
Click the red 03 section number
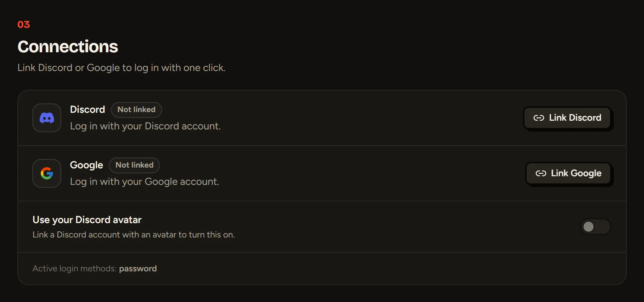click(x=24, y=25)
